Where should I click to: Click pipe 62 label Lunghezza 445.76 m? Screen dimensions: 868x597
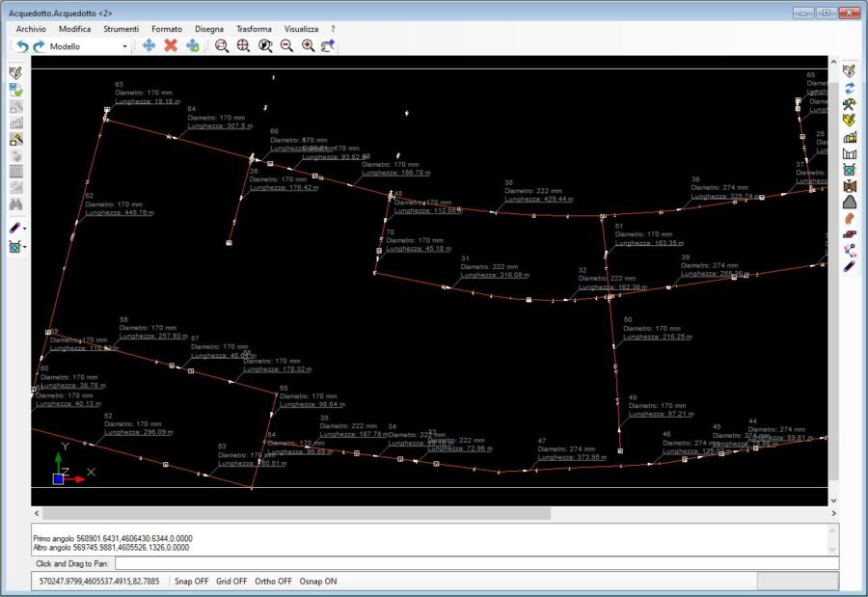pos(120,212)
